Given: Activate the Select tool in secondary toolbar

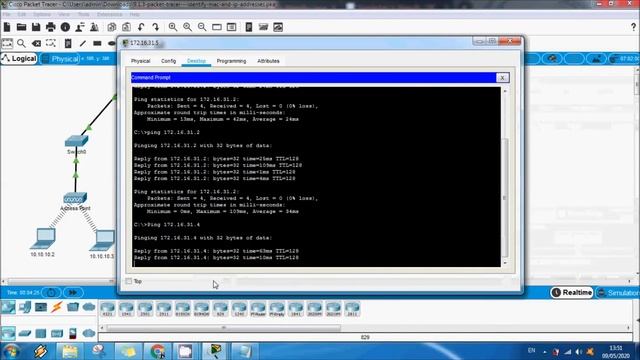Looking at the screenshot, I should (7, 43).
